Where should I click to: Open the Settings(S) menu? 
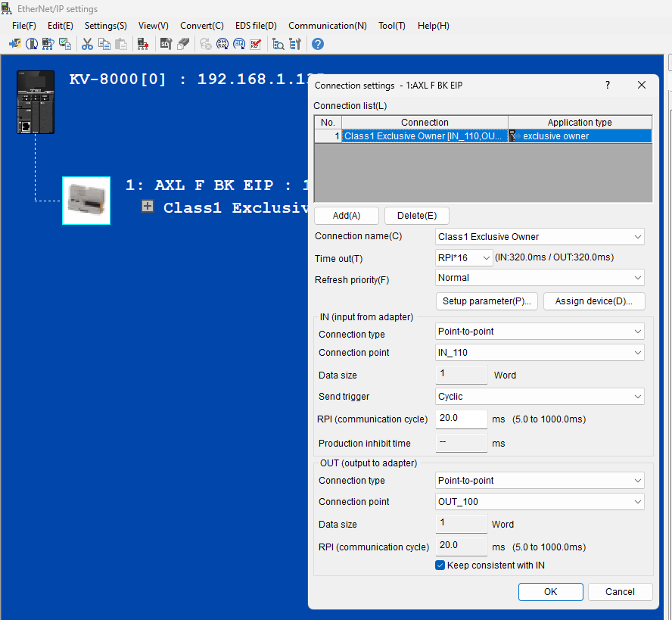(106, 26)
